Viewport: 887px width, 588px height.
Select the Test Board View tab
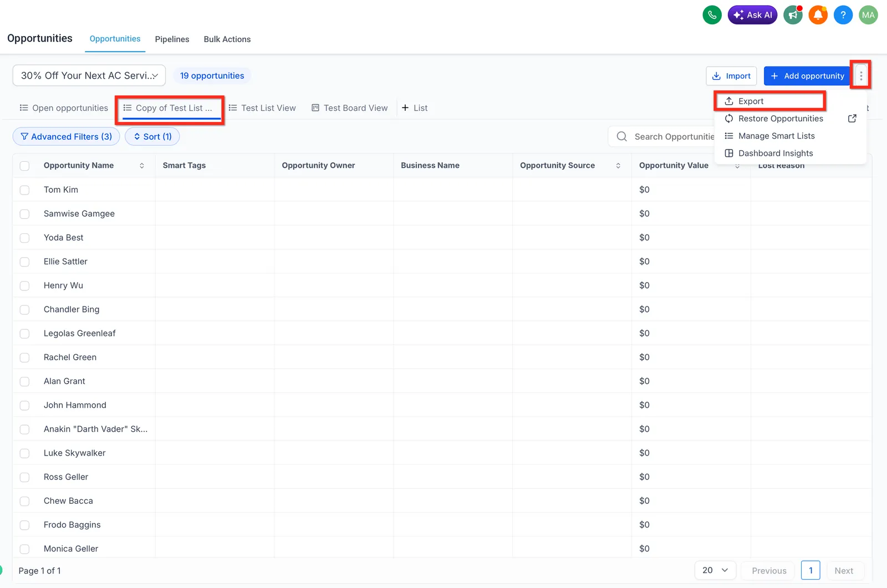pos(350,108)
